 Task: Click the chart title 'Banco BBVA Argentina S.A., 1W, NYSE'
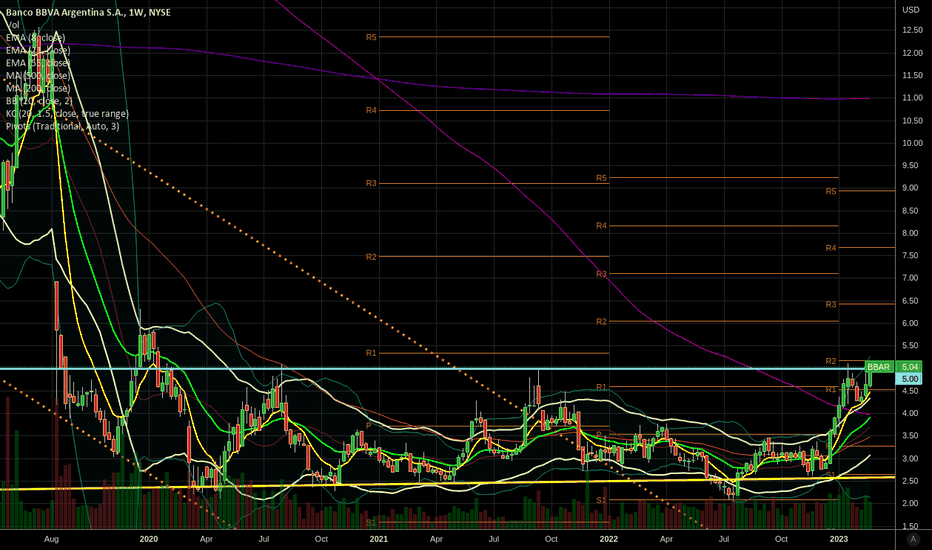click(x=88, y=12)
